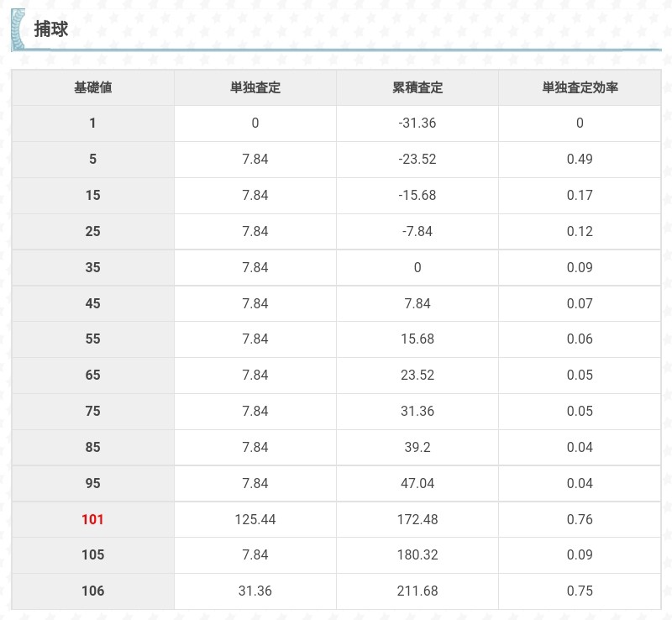
Task: Click the 単独査定 column header
Action: coord(255,87)
